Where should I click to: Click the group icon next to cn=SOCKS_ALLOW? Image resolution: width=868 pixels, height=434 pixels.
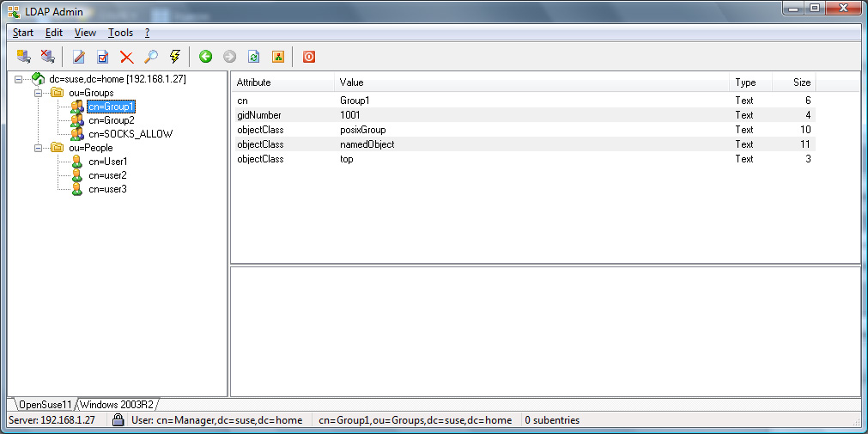[x=77, y=134]
